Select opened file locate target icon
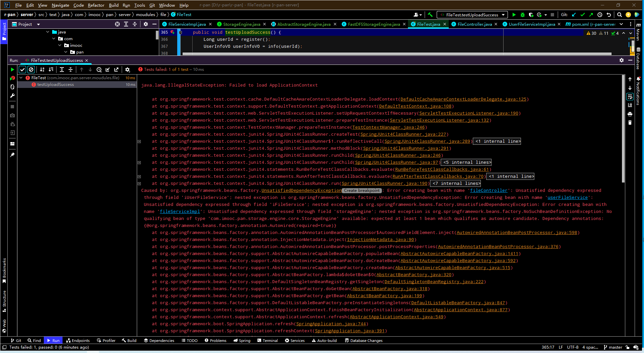The width and height of the screenshot is (644, 353). (x=117, y=24)
